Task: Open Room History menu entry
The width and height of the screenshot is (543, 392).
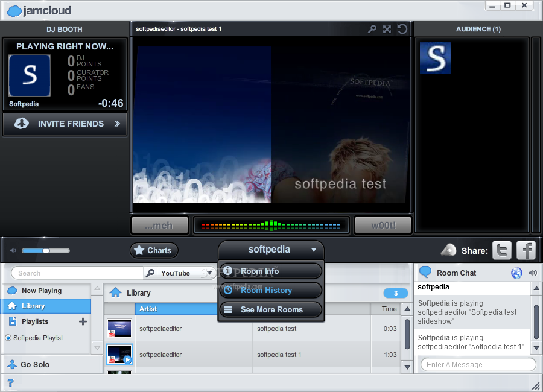Action: point(271,291)
